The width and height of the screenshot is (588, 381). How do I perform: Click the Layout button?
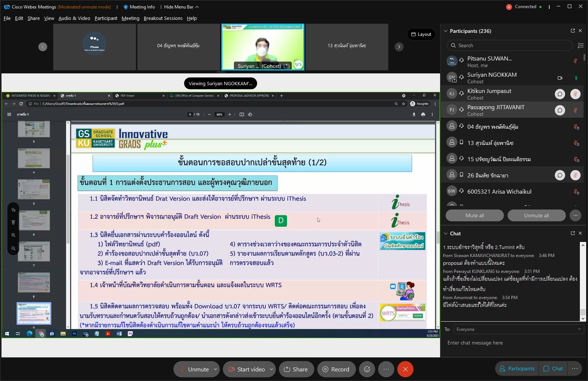(421, 34)
